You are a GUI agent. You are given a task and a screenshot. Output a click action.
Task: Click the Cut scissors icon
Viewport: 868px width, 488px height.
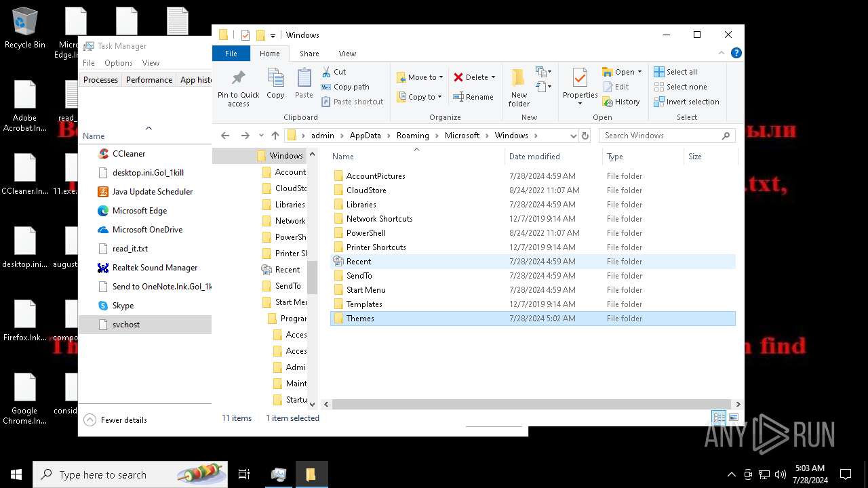[x=326, y=72]
